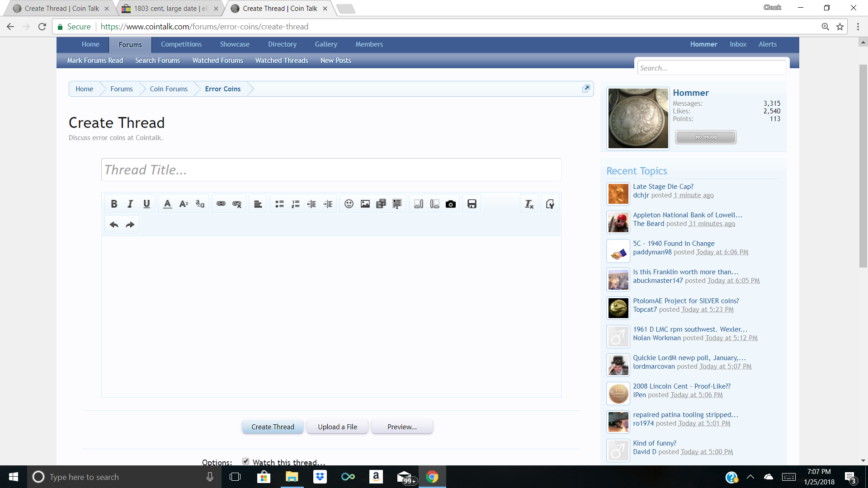Open the font family dropdown
The height and width of the screenshot is (488, 868).
click(200, 204)
